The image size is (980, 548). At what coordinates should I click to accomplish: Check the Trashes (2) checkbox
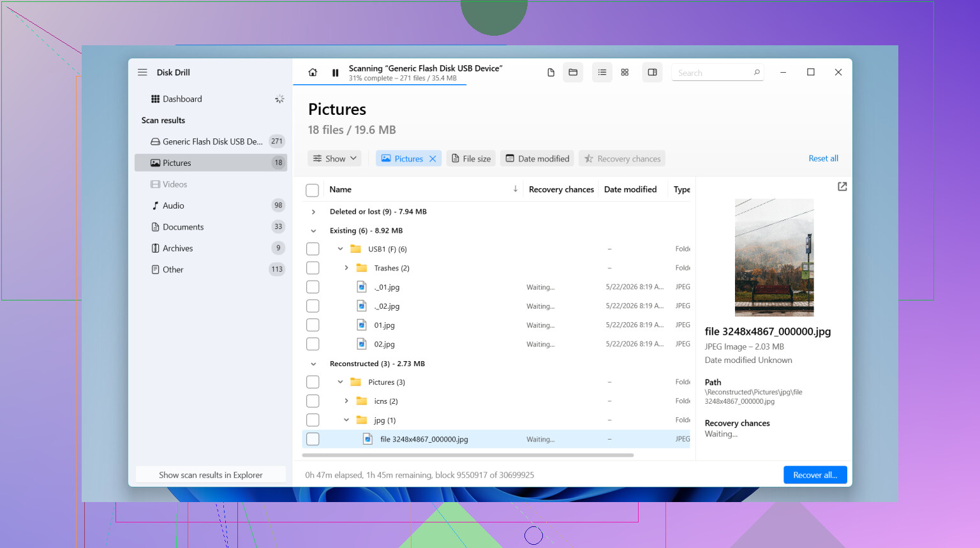tap(313, 268)
